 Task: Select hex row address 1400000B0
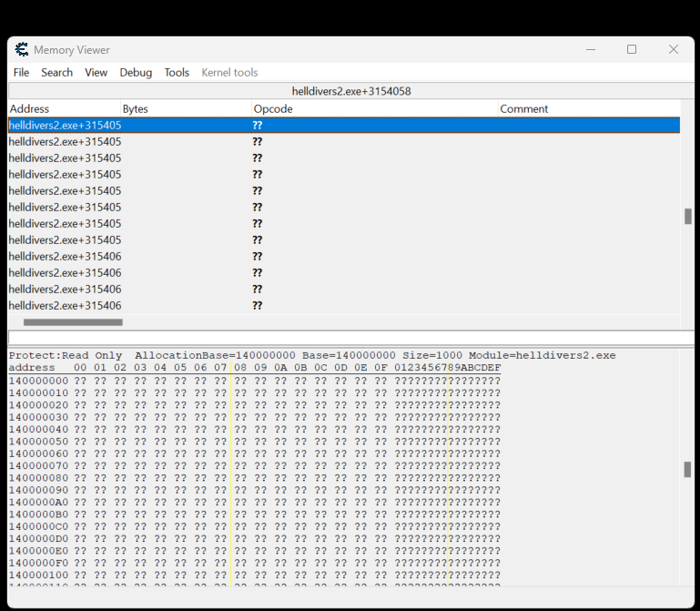coord(38,514)
